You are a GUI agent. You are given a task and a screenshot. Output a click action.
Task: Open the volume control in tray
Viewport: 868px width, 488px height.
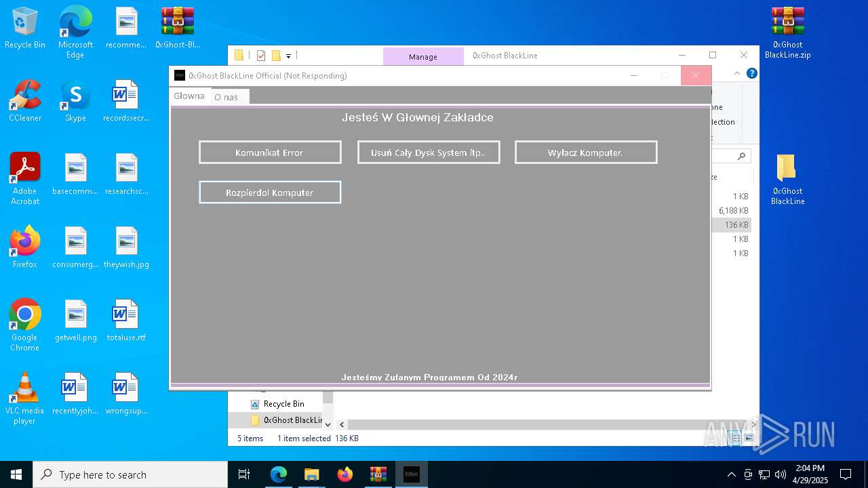click(781, 474)
